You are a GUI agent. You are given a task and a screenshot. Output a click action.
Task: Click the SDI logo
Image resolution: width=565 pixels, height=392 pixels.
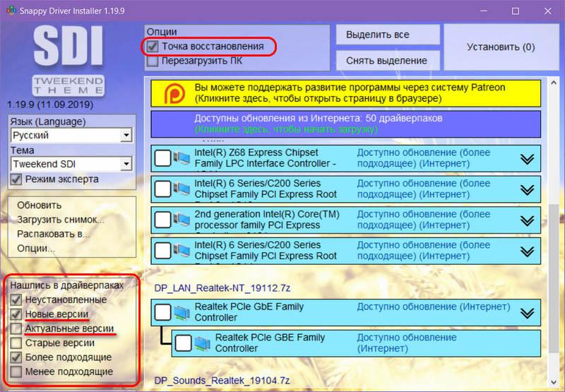point(68,46)
